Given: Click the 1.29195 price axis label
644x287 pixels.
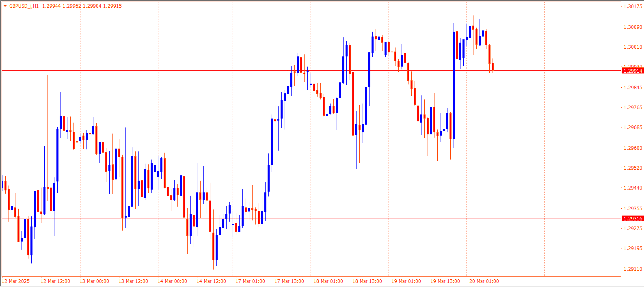Looking at the screenshot, I should 633,248.
